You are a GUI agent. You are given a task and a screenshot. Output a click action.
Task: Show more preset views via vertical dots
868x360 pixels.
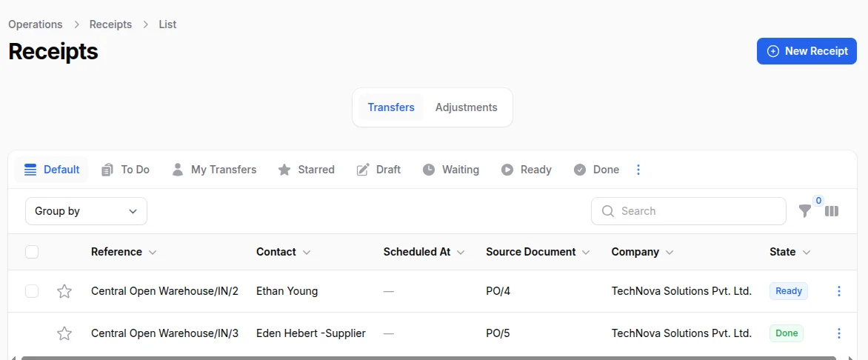pyautogui.click(x=638, y=170)
